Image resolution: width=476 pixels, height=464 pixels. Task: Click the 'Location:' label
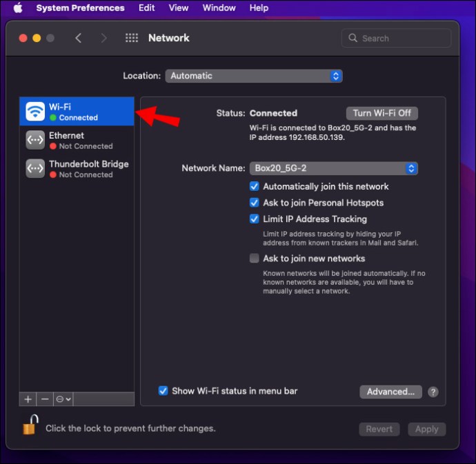142,76
